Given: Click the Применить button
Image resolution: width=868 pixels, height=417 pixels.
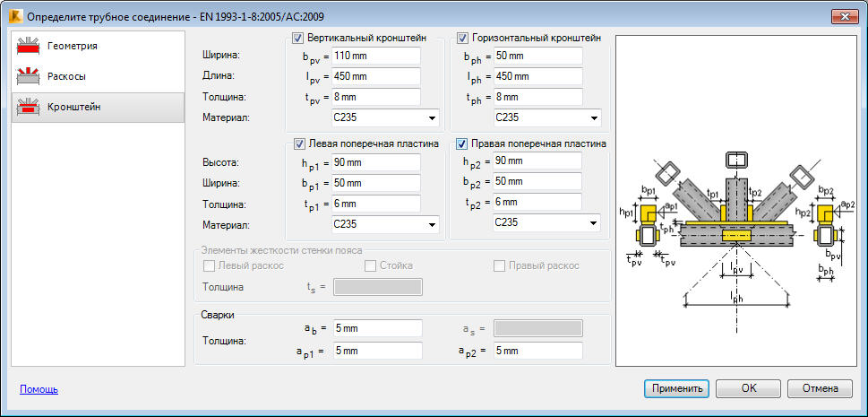Looking at the screenshot, I should coord(677,388).
